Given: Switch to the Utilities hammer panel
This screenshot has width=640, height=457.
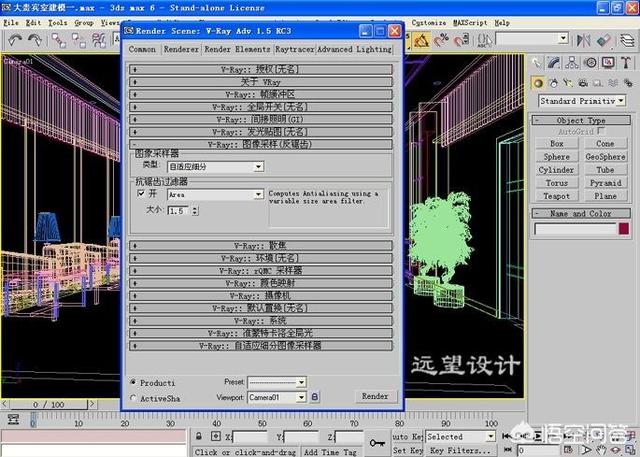Looking at the screenshot, I should point(626,62).
